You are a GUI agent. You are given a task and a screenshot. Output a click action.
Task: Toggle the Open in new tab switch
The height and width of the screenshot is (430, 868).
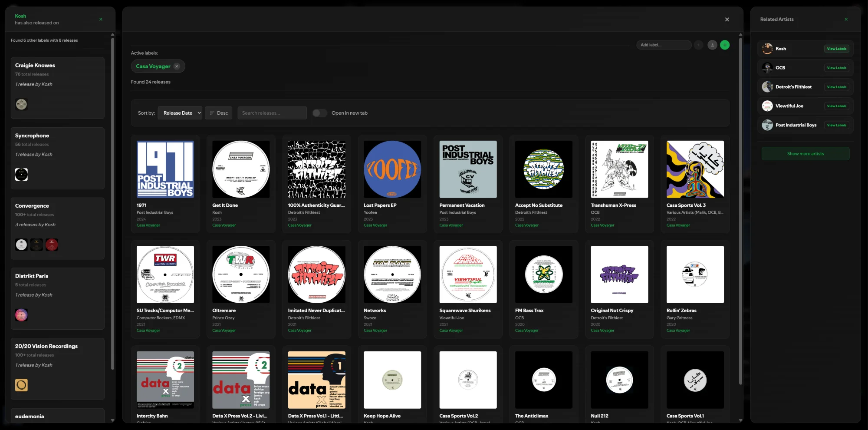click(320, 113)
